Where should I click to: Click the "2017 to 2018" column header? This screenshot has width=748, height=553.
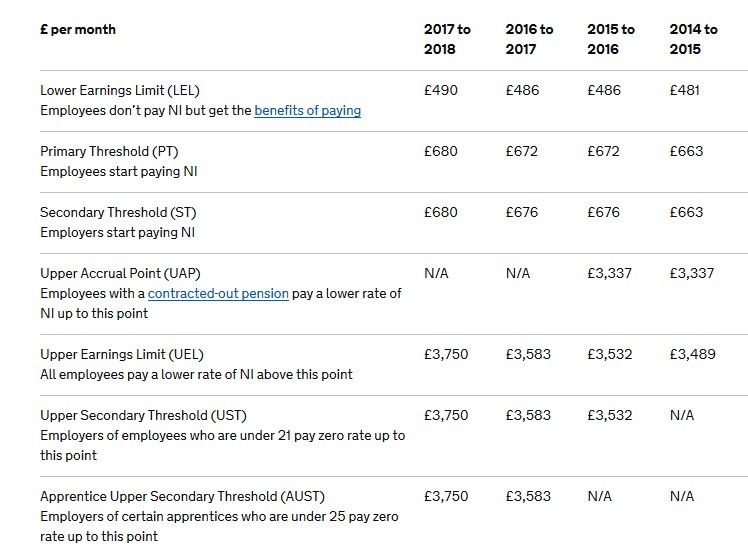447,39
